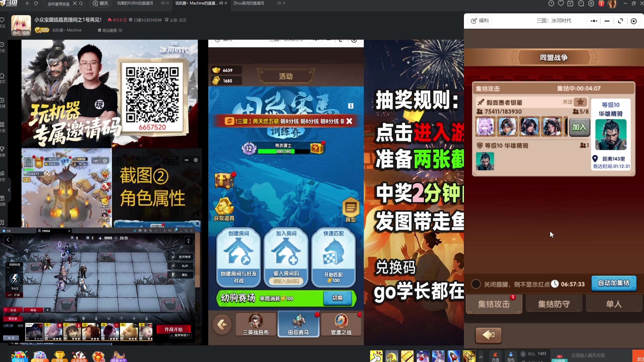Screen dimensions: 644x362
Task: Open the 牌型 card type icon
Action: click(351, 210)
